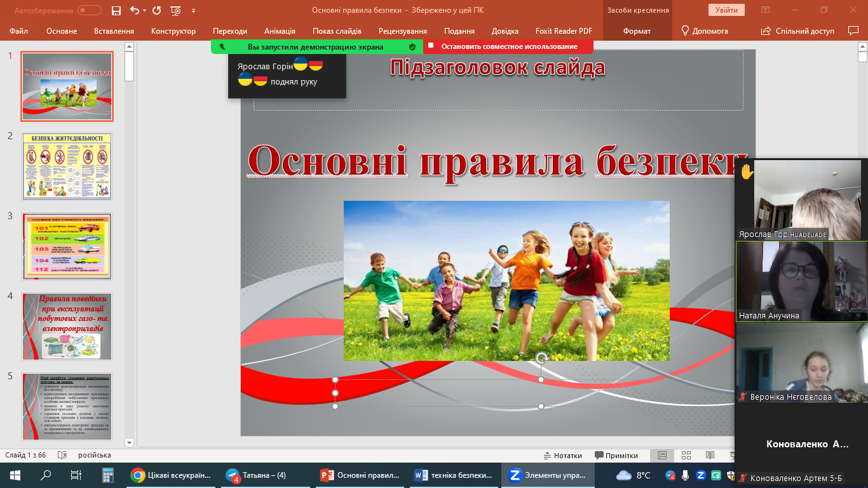Image resolution: width=868 pixels, height=488 pixels.
Task: Select slide 4 thumbnail Правила поведінки
Action: coord(67,327)
